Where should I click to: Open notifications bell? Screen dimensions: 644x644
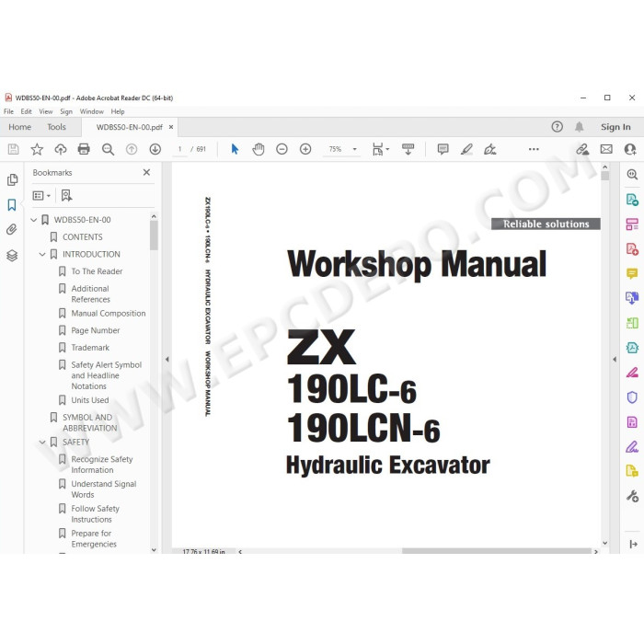pos(579,127)
